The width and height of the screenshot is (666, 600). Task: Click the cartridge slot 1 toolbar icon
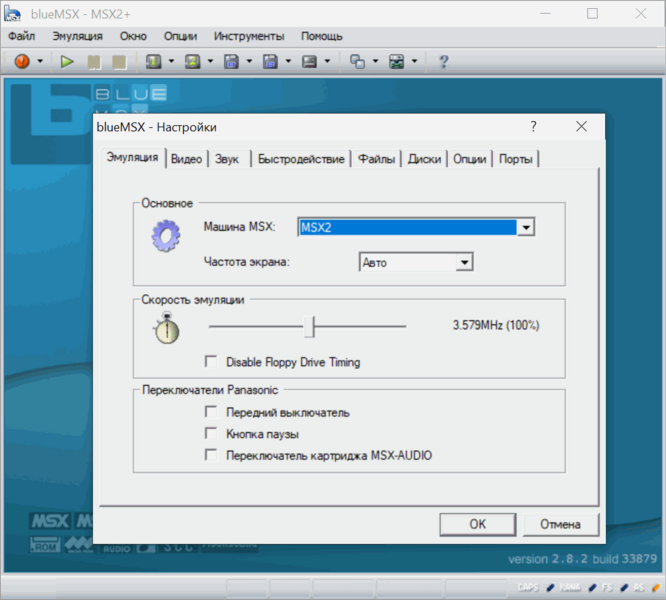153,61
